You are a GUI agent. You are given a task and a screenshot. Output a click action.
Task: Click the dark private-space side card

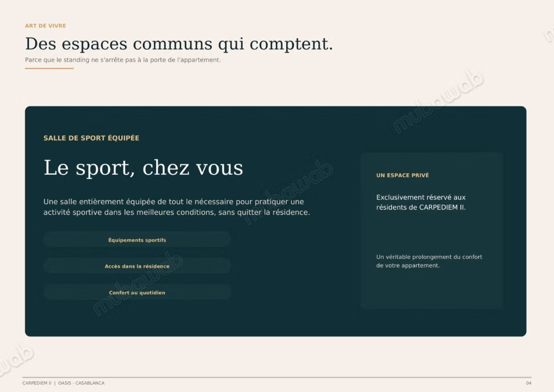pyautogui.click(x=432, y=230)
